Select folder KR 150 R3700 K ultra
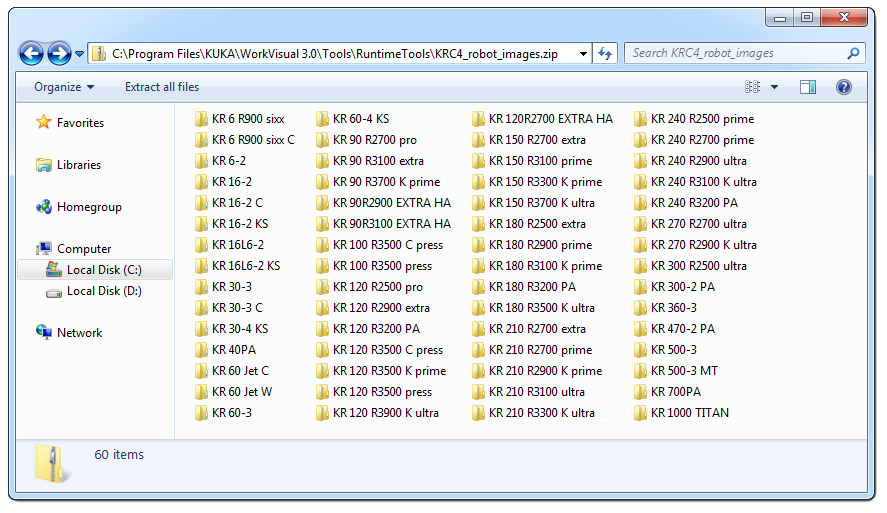This screenshot has width=887, height=513. (533, 203)
